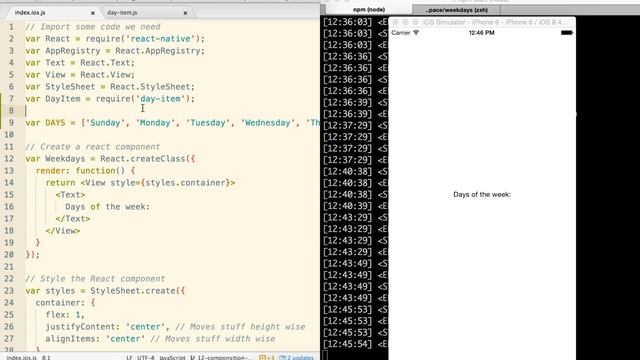Viewport: 640px width, 360px height.
Task: Click the closing </View> tag
Action: (63, 231)
